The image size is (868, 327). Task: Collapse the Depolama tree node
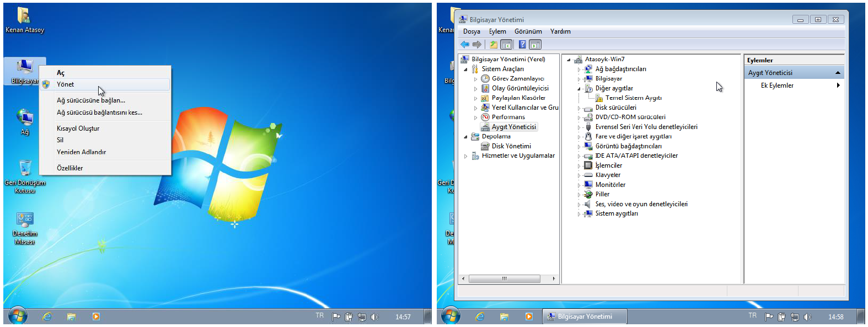tap(465, 137)
